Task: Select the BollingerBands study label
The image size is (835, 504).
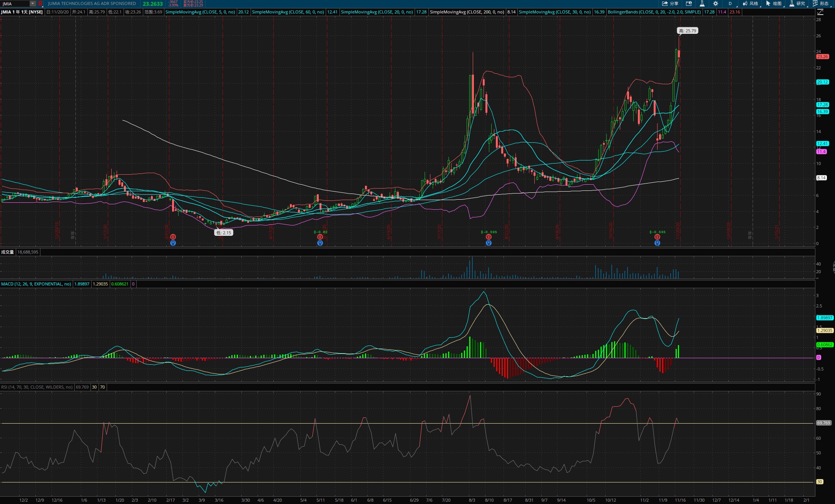Action: coord(654,12)
